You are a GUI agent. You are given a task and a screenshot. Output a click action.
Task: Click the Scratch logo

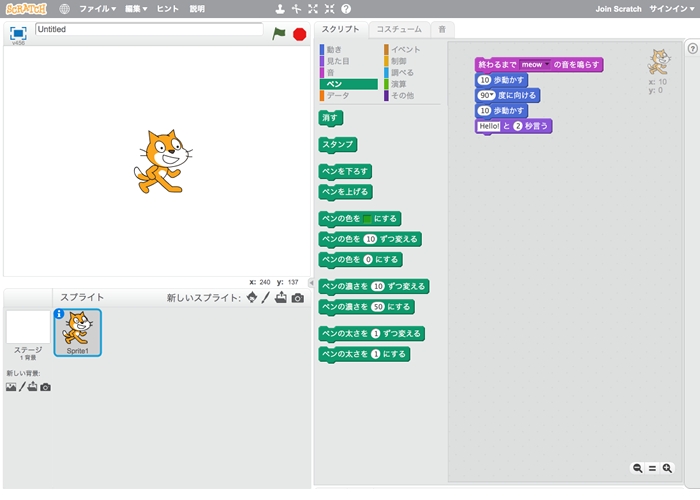point(26,9)
